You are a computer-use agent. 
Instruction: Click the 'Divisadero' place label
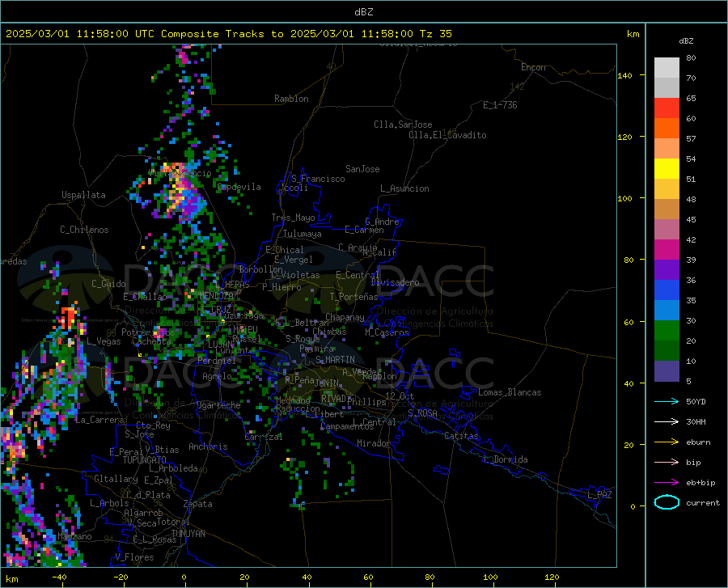pos(395,282)
